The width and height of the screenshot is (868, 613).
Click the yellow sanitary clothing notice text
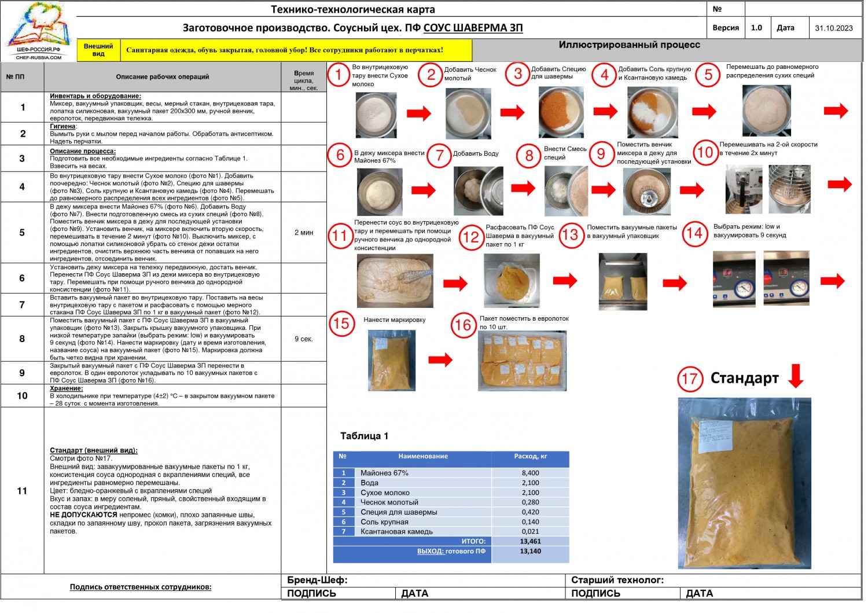click(x=285, y=50)
